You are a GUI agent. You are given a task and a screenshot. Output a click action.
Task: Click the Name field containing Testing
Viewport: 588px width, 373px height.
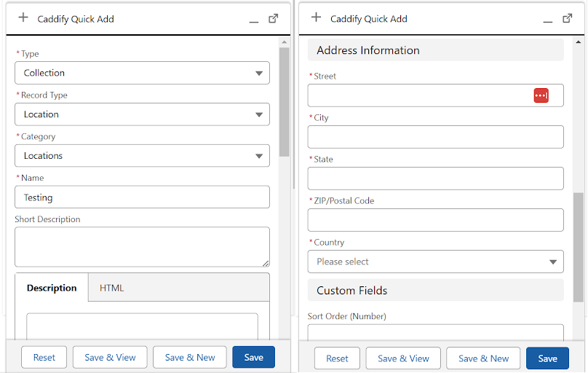click(142, 197)
